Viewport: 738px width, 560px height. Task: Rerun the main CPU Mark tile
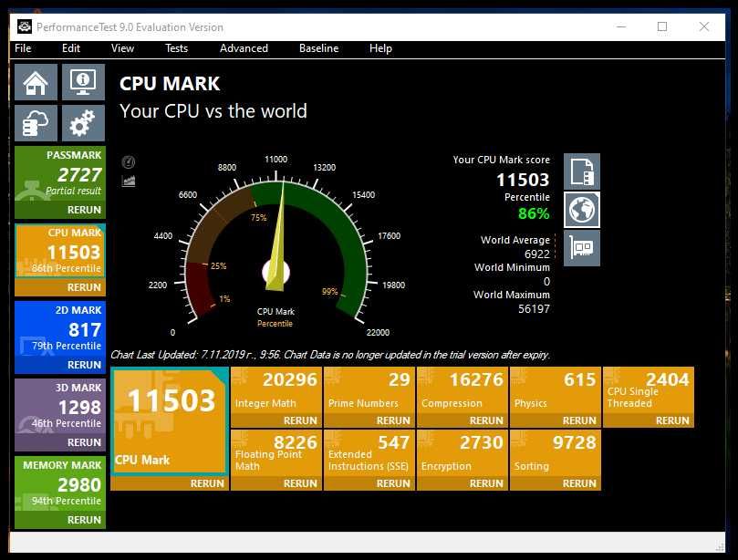pyautogui.click(x=170, y=483)
